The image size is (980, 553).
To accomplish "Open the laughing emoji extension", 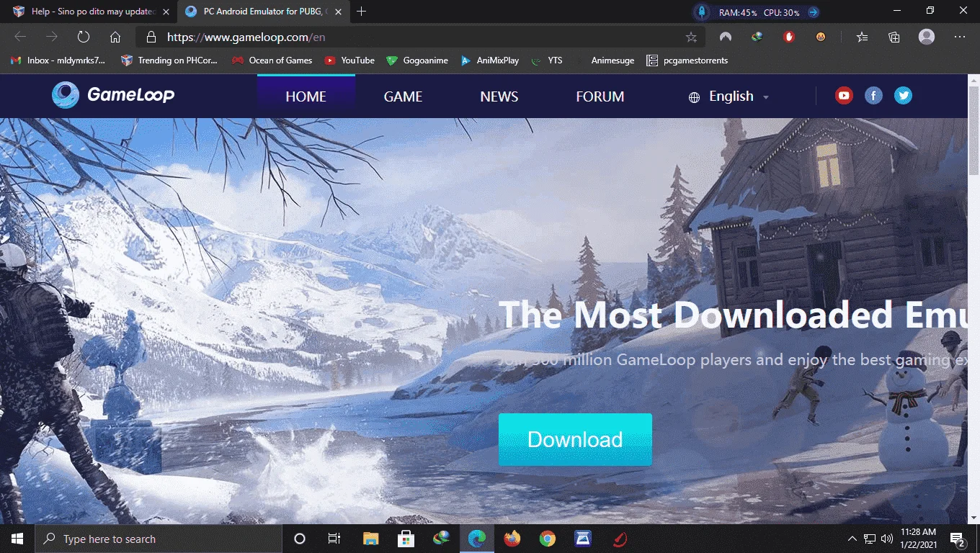I will pos(821,37).
